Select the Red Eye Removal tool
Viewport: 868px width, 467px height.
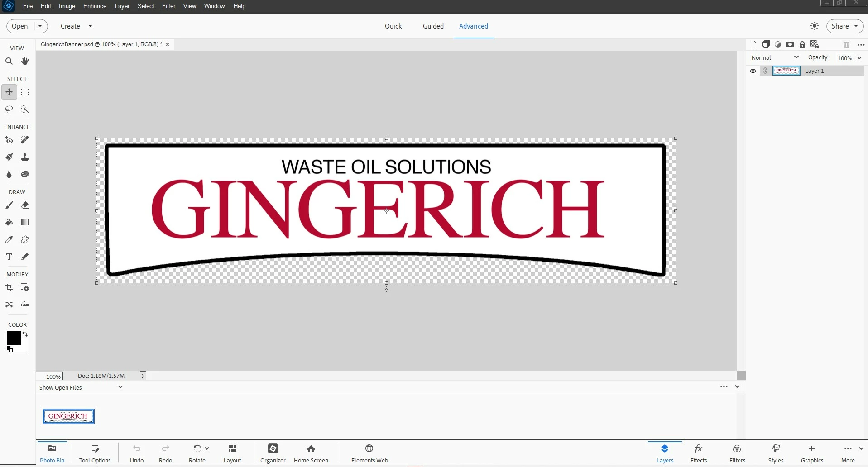click(x=9, y=140)
